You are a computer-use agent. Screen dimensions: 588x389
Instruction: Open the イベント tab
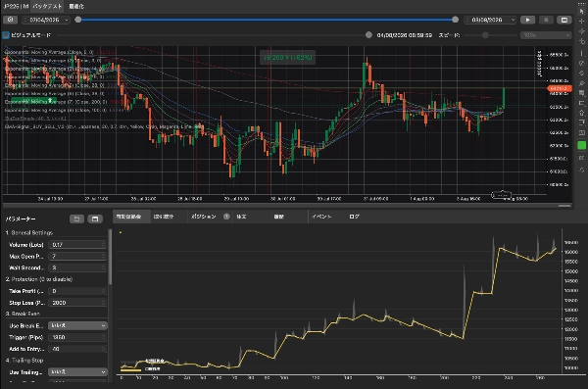321,217
